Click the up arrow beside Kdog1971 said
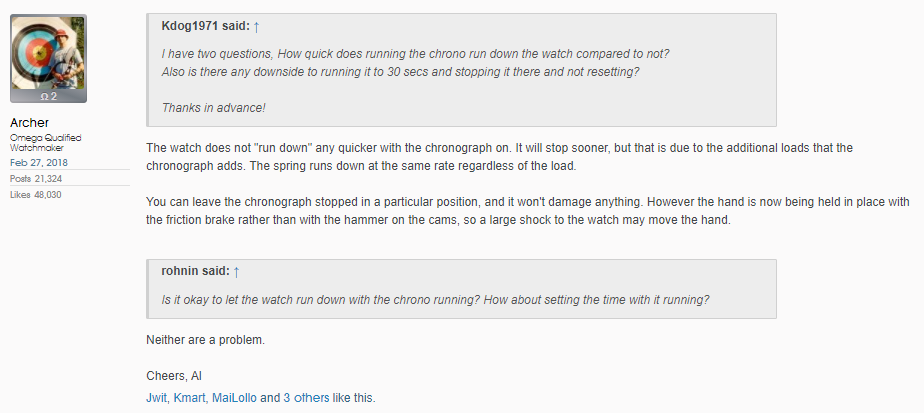This screenshot has height=413, width=924. (256, 27)
